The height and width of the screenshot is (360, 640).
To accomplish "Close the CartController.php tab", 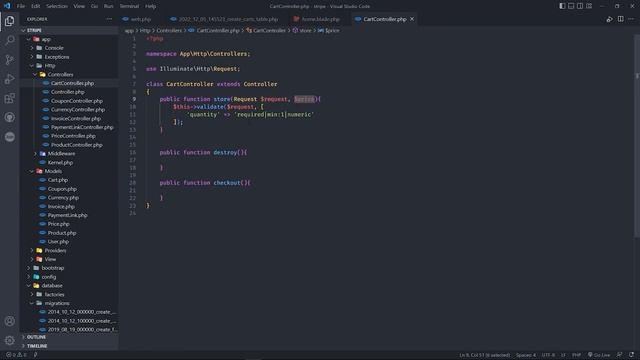I will (412, 19).
